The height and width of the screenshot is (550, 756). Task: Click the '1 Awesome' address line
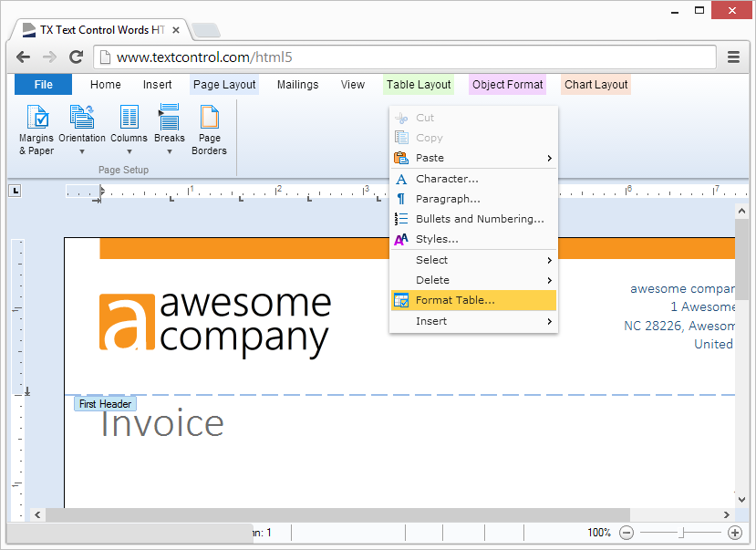coord(703,307)
